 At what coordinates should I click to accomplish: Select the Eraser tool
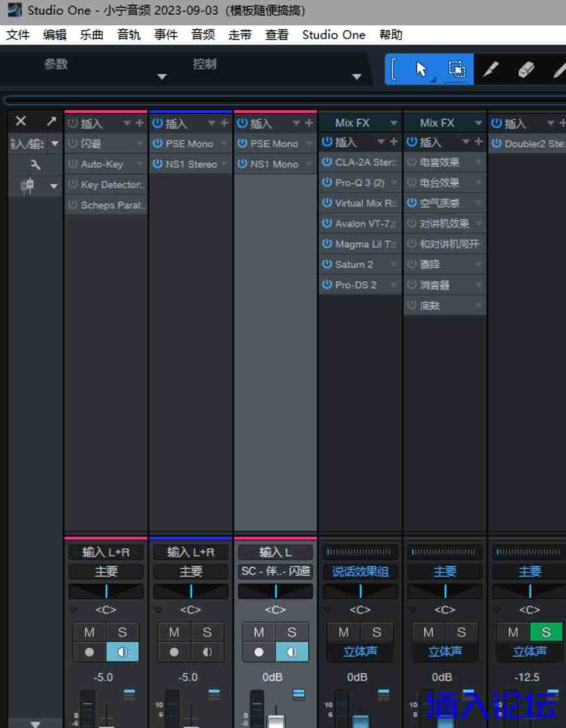pyautogui.click(x=526, y=69)
